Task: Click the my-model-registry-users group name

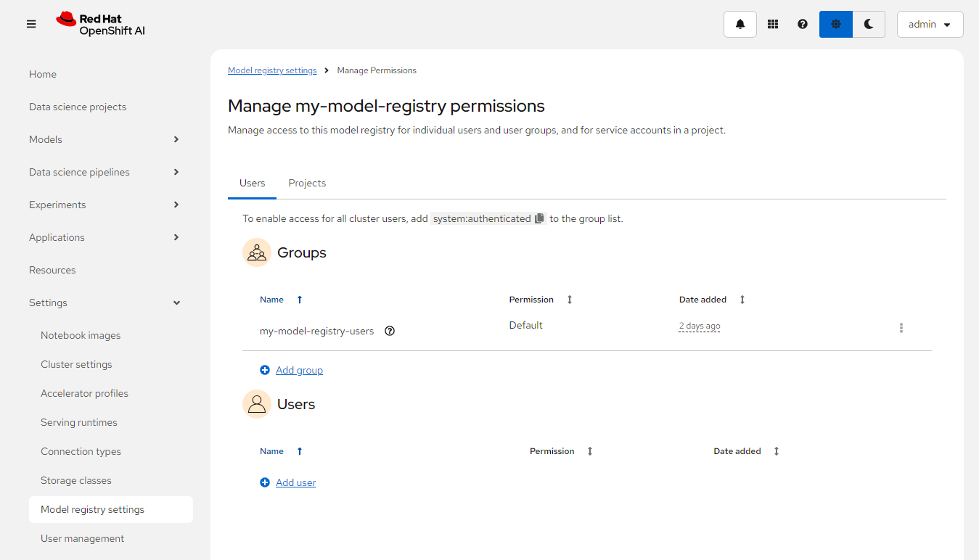Action: coord(316,331)
